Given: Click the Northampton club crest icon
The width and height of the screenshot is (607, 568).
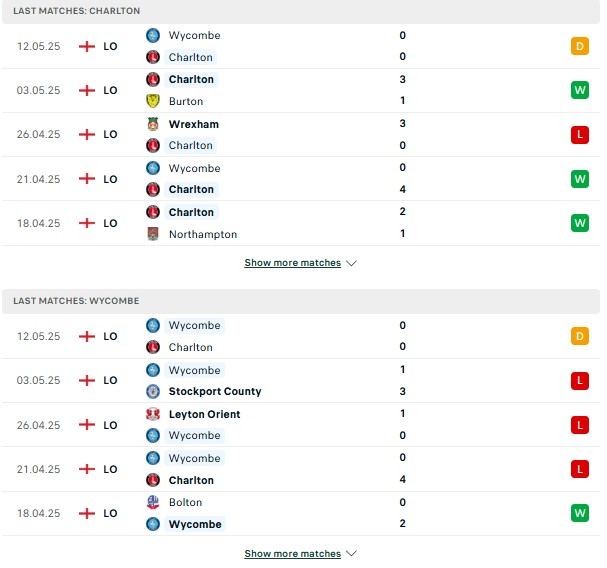Looking at the screenshot, I should coord(153,234).
